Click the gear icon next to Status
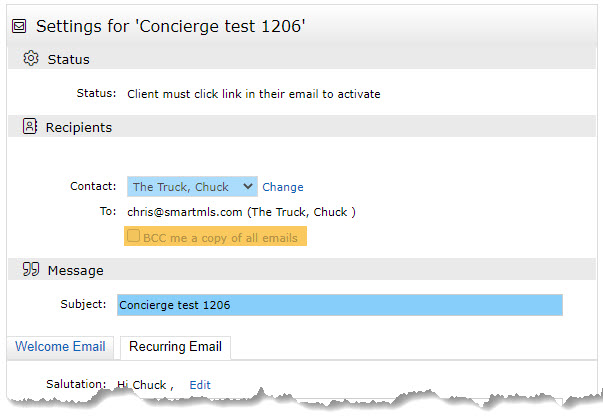Viewport: 603px width, 416px height. point(31,58)
